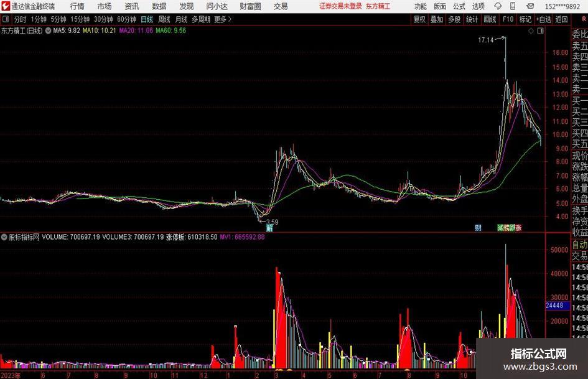Open the 市场 menu
This screenshot has height=379, width=588.
tap(105, 6)
